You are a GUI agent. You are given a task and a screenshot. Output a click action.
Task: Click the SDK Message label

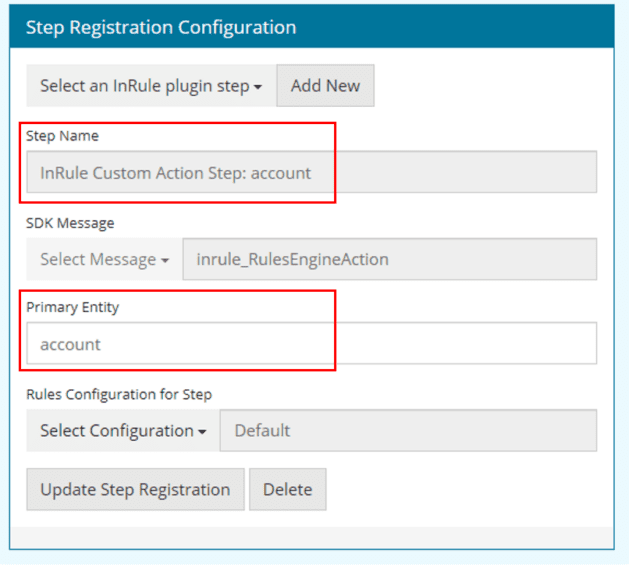point(70,223)
